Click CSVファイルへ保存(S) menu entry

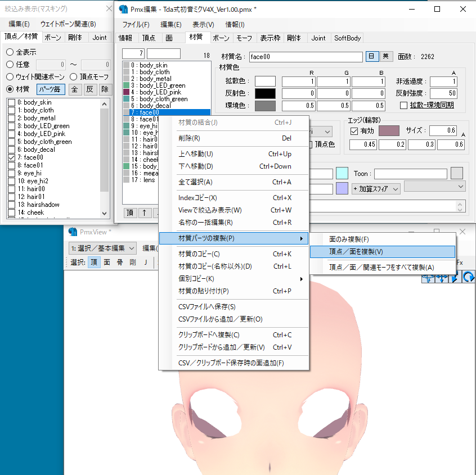tap(233, 307)
